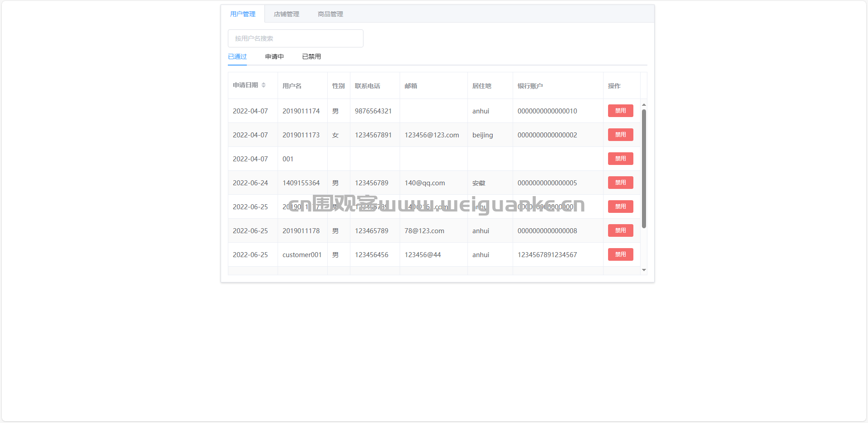
Task: Click phone number 123465789
Action: tap(372, 231)
